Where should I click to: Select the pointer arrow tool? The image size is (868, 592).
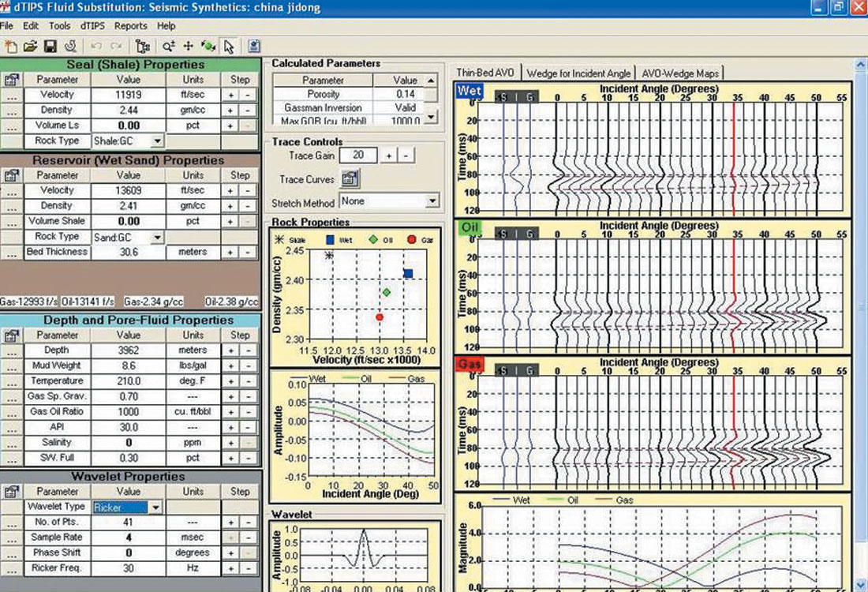tap(228, 47)
